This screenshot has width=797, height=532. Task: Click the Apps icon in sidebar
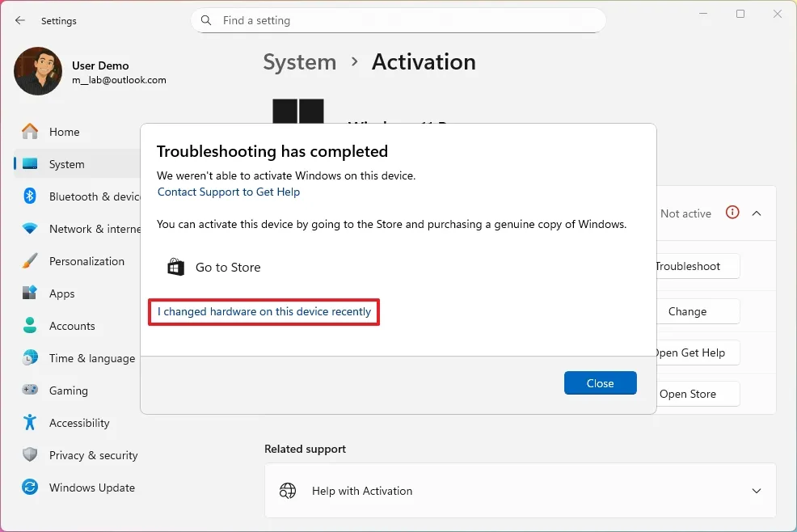[x=30, y=293]
